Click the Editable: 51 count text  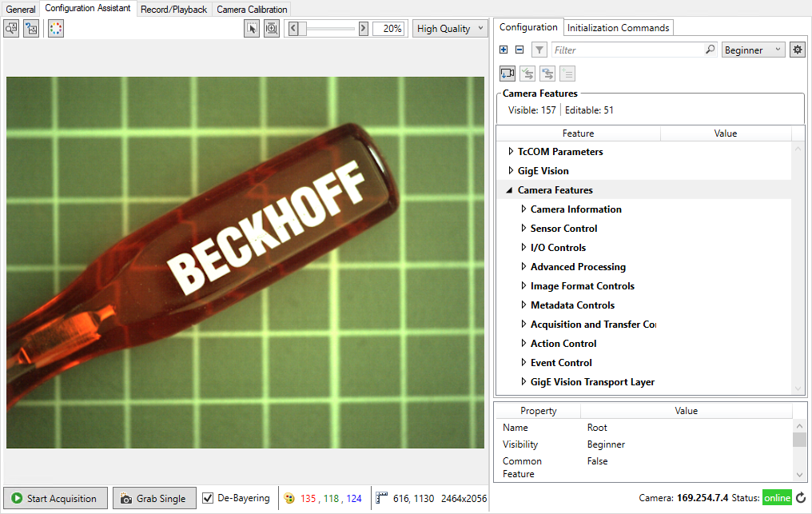(589, 110)
